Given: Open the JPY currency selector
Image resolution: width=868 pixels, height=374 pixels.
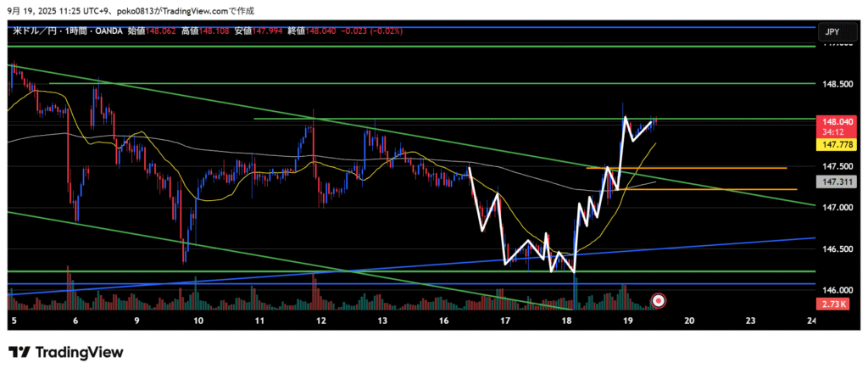Looking at the screenshot, I should 832,32.
